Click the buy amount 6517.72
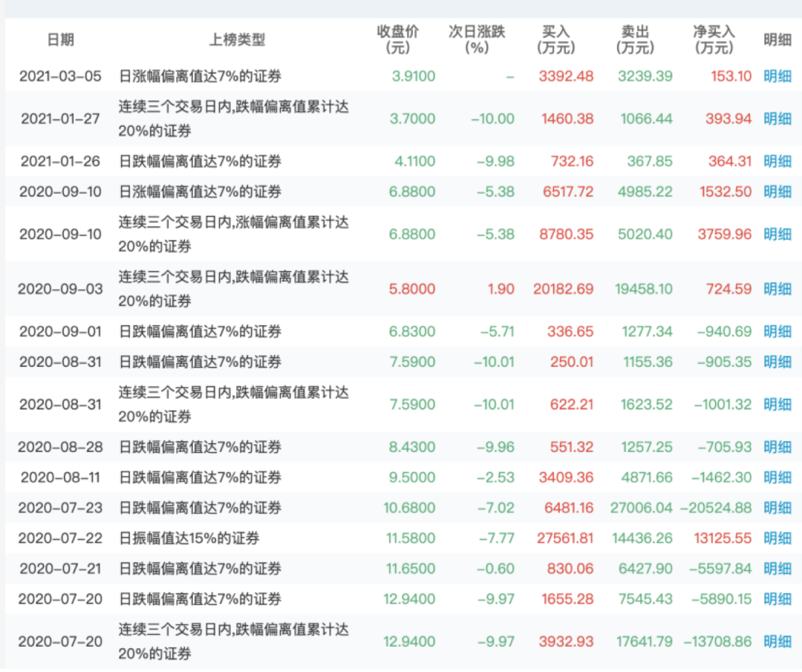802x672 pixels. 568,192
